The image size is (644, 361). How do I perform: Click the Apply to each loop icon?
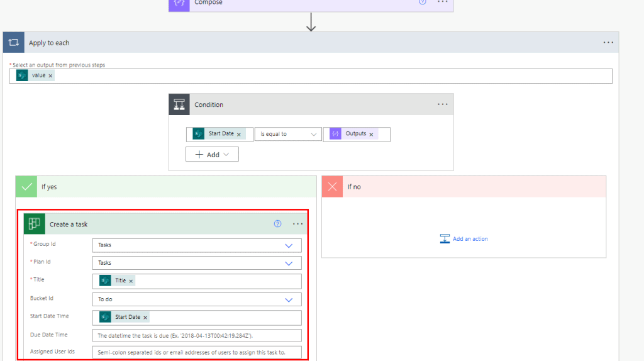pyautogui.click(x=14, y=42)
